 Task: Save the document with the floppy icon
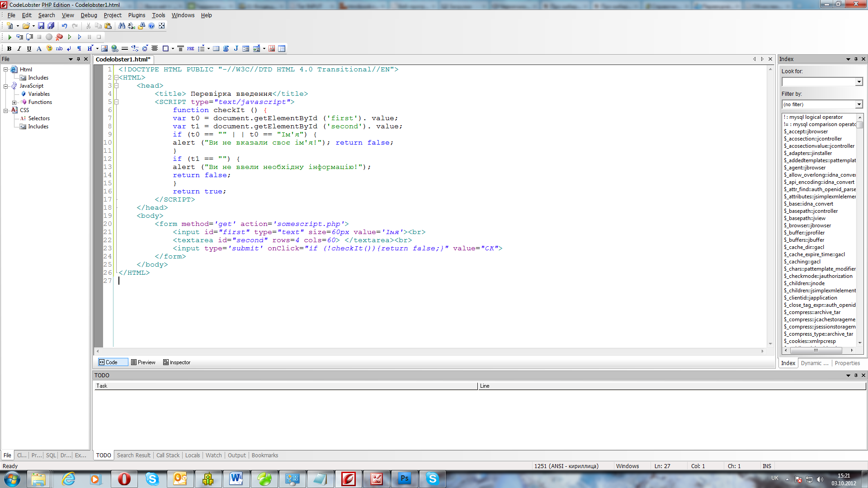click(x=41, y=26)
